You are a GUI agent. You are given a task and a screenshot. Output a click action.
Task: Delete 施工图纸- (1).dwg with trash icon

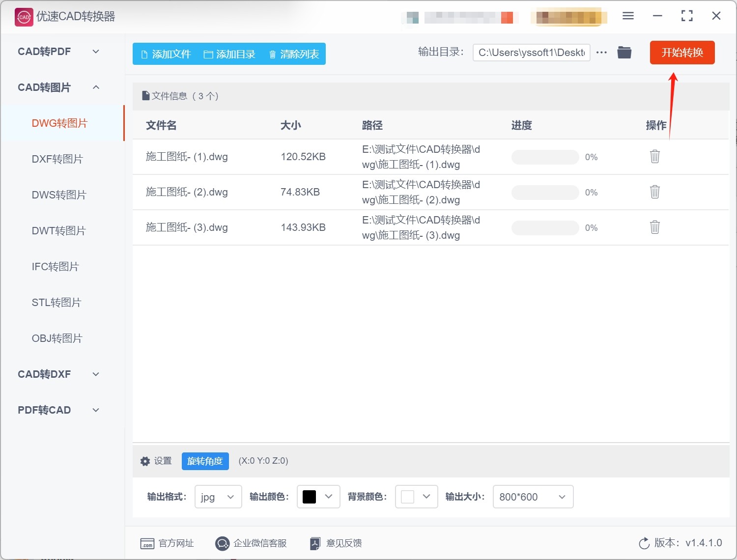click(654, 157)
